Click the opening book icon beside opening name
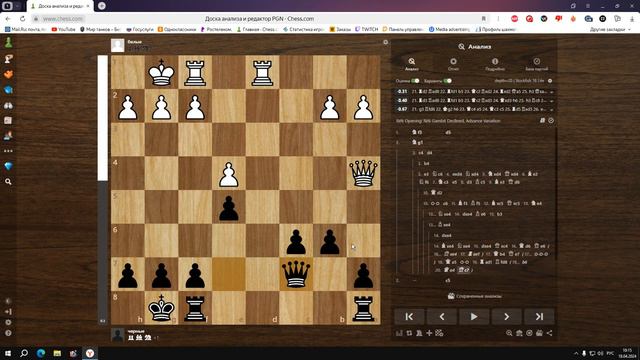 [x=542, y=120]
